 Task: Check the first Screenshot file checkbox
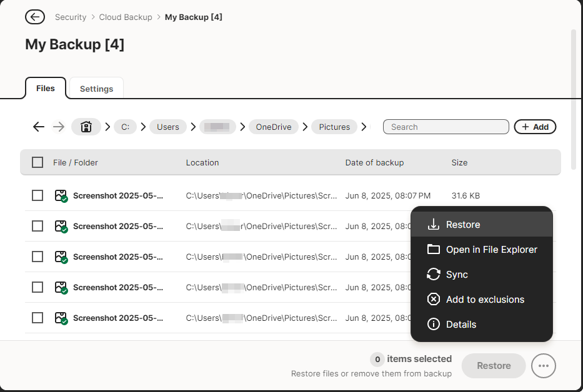37,195
